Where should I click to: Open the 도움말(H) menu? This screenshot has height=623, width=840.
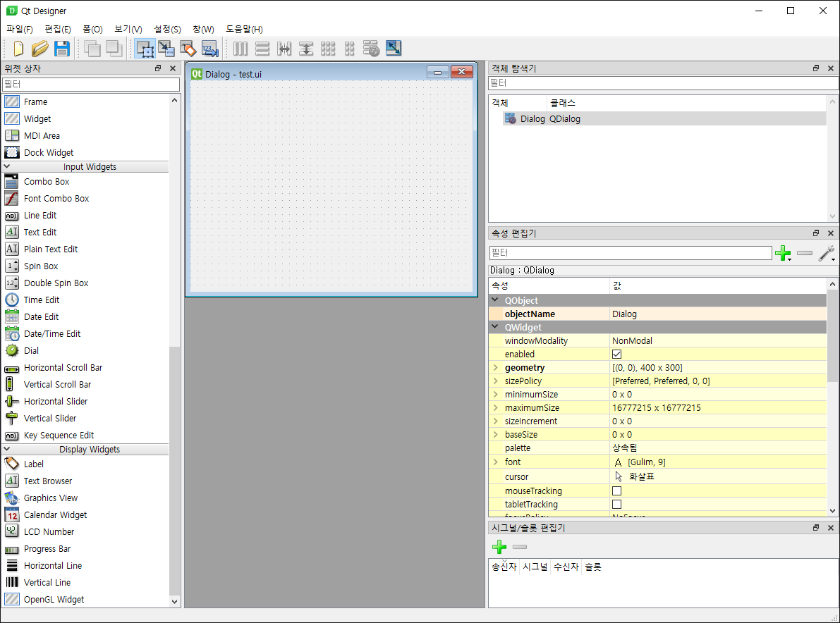pyautogui.click(x=244, y=30)
